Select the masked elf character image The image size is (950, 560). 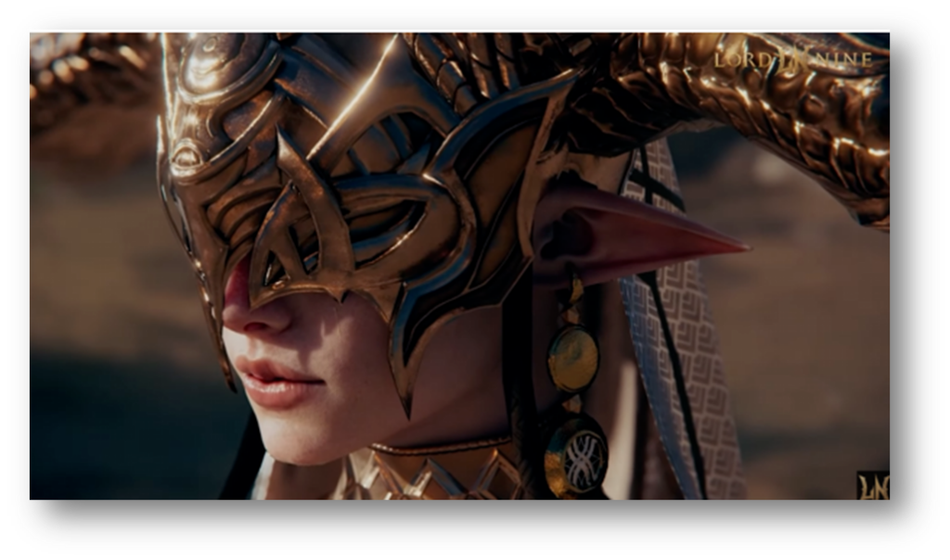pyautogui.click(x=460, y=266)
